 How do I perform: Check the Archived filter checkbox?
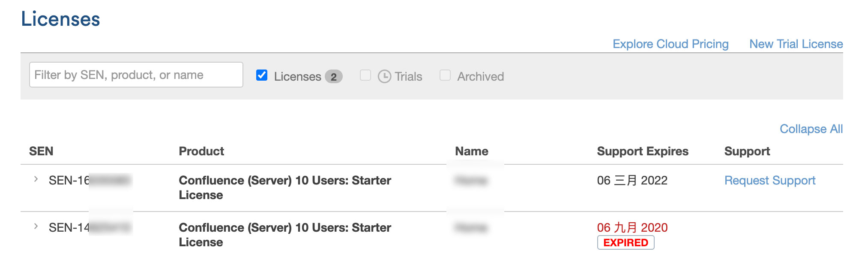coord(445,76)
